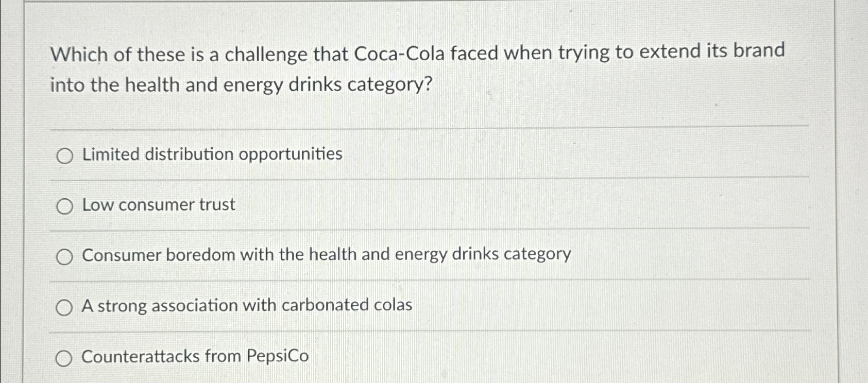
Task: Pick 'Counterattacks from PepsiCo' as your answer
Action: [65, 358]
